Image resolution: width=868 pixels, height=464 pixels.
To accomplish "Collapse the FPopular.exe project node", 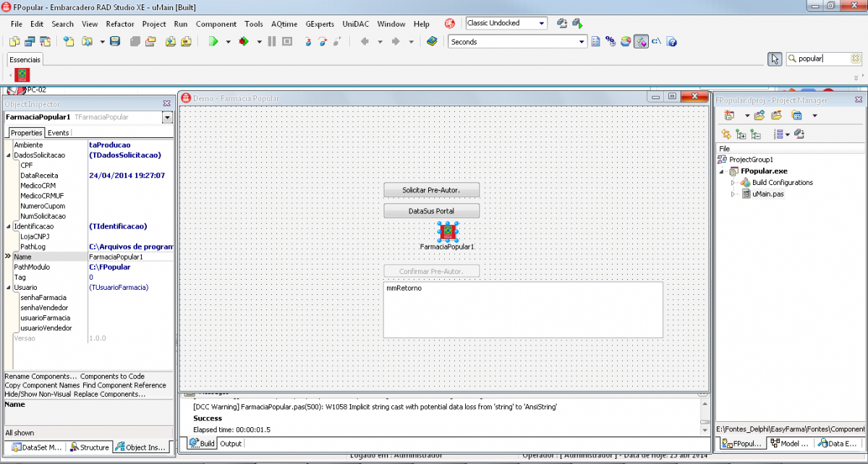I will click(x=722, y=171).
